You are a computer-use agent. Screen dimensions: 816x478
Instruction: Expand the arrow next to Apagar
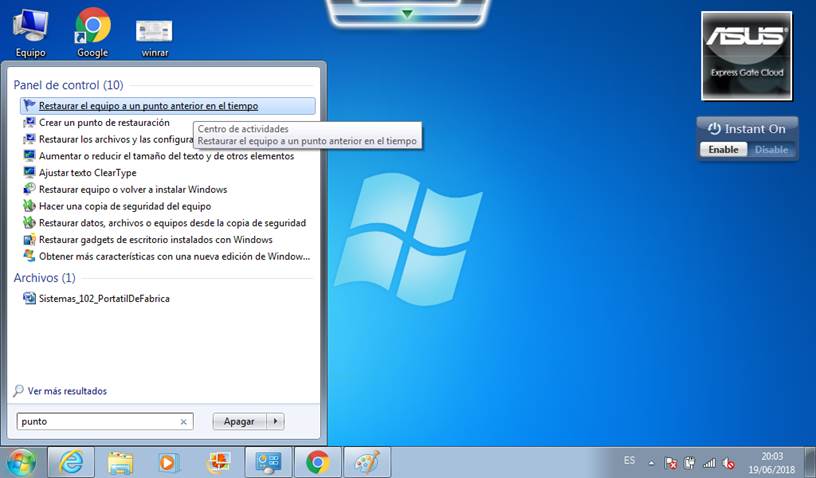tap(277, 422)
